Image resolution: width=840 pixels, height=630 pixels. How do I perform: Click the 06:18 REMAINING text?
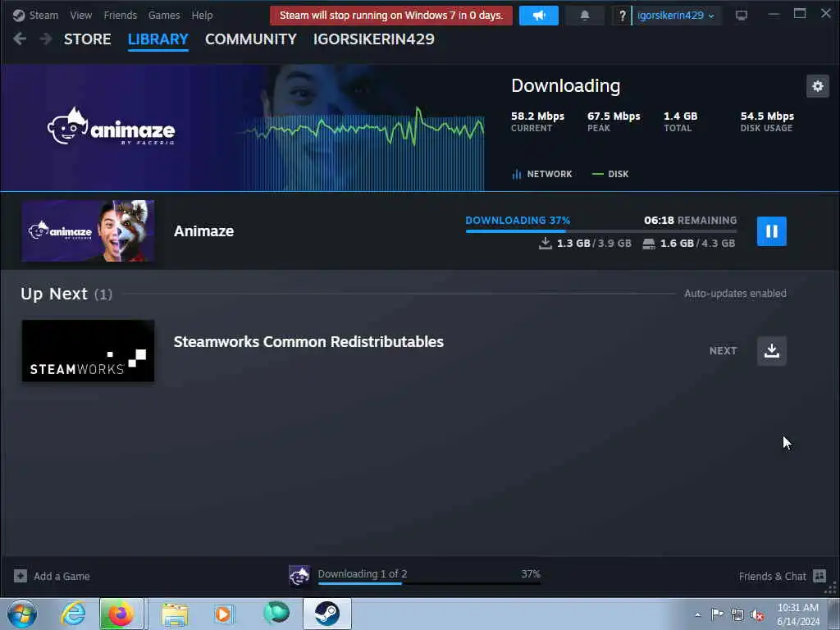tap(690, 220)
